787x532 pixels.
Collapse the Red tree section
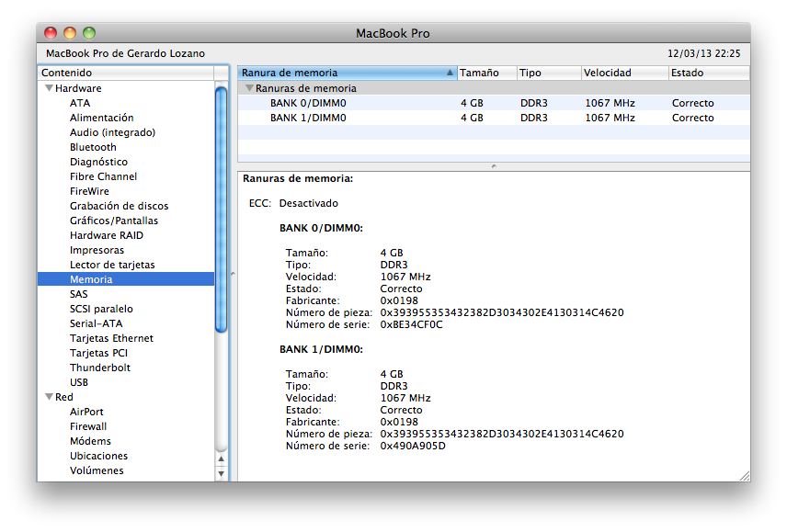pos(50,397)
